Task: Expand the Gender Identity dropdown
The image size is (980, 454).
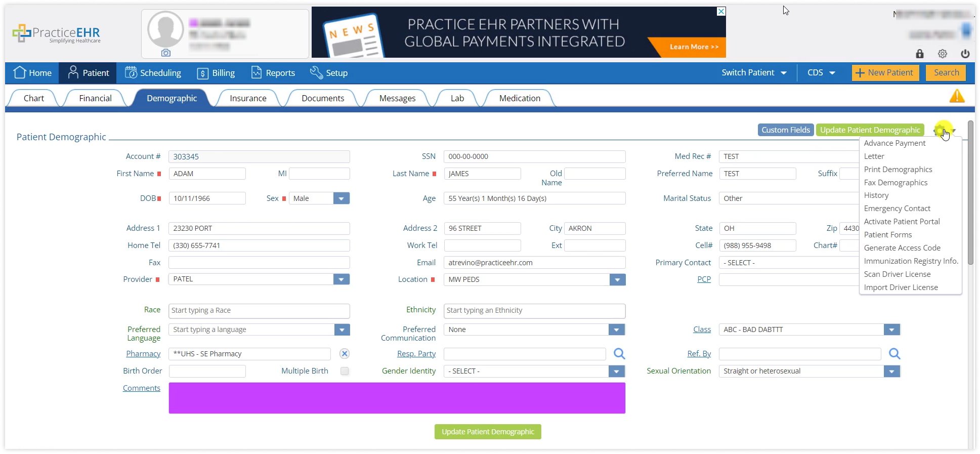Action: 616,371
